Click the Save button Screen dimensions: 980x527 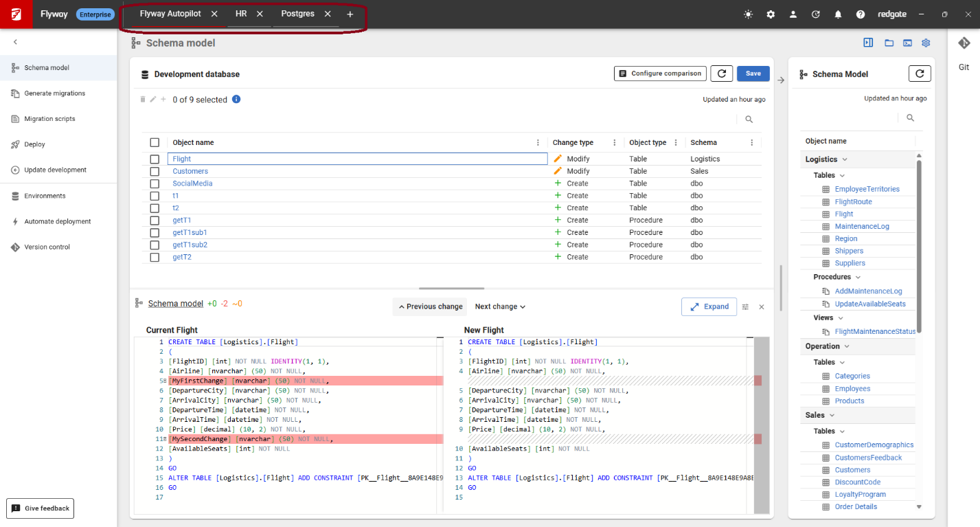tap(753, 74)
